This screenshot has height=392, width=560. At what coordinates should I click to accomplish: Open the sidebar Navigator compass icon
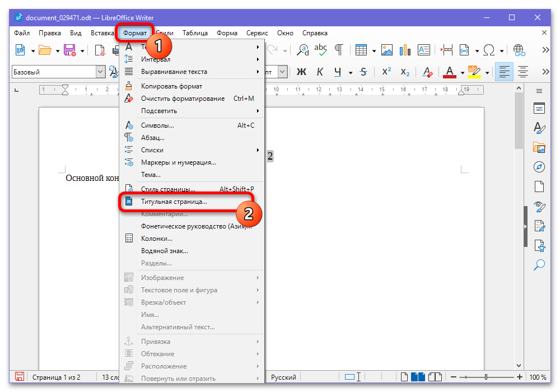(x=539, y=167)
